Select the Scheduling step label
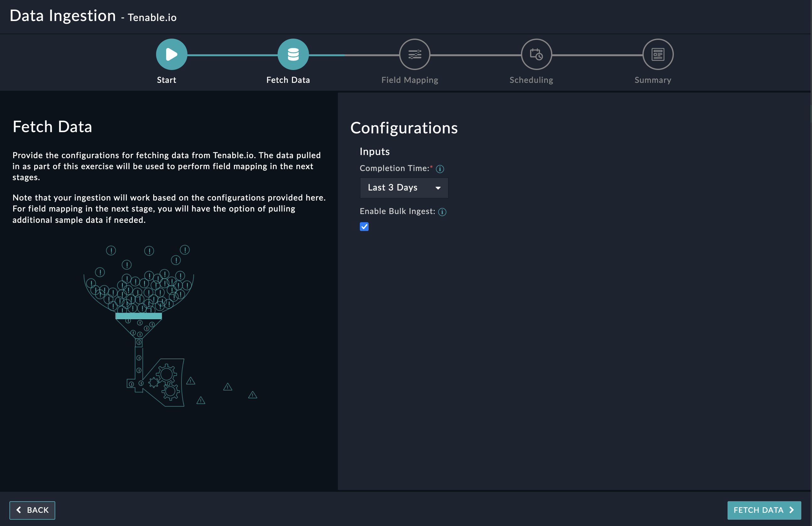 (531, 80)
